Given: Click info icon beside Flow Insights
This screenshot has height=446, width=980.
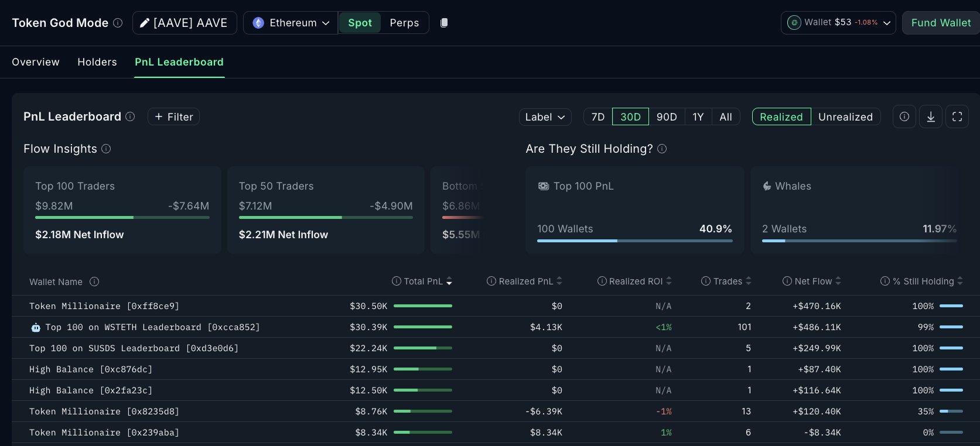Looking at the screenshot, I should tap(106, 149).
